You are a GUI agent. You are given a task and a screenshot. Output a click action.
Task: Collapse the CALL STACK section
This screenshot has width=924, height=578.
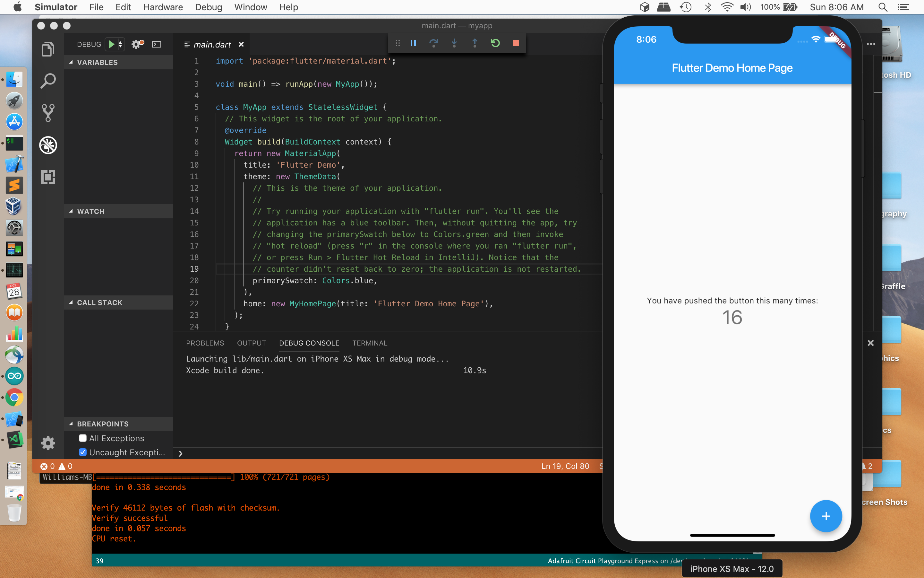(x=118, y=302)
